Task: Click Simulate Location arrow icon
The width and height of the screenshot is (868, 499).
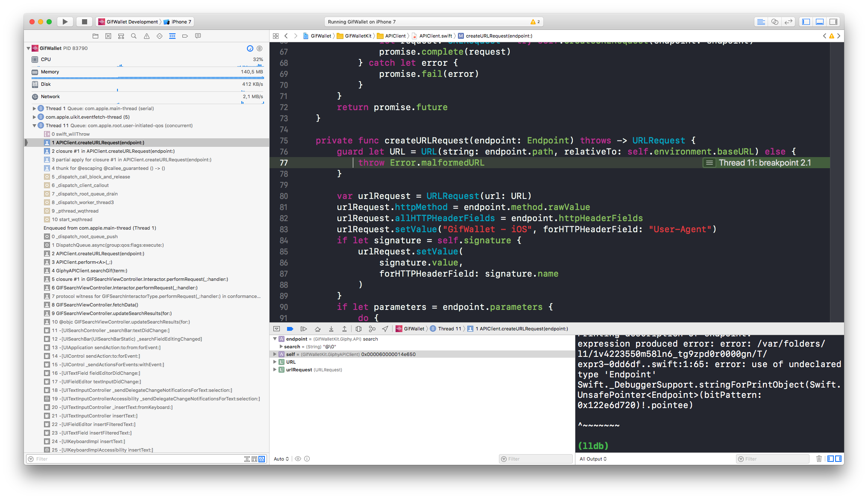Action: 385,329
